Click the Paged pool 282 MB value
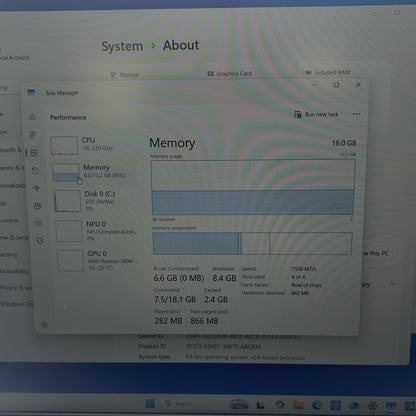416x416 pixels. 168,321
